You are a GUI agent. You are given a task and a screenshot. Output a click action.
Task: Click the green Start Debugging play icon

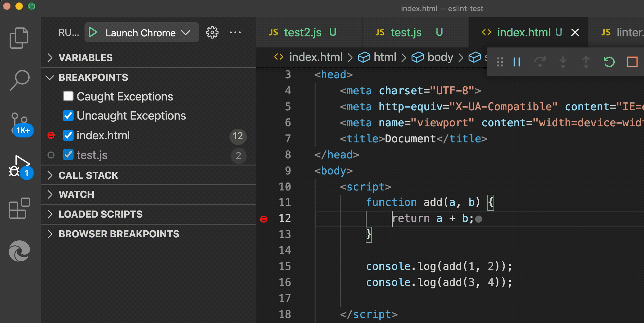(x=93, y=32)
